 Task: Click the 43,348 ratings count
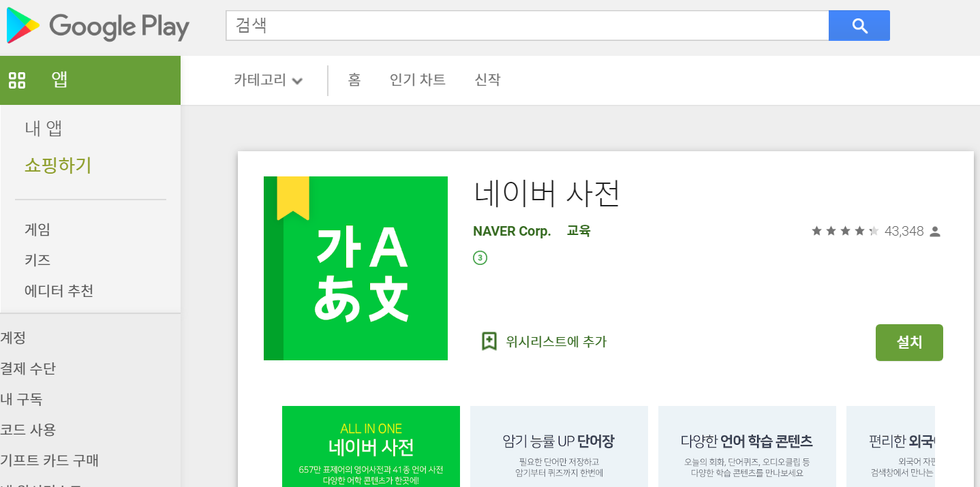tap(904, 232)
